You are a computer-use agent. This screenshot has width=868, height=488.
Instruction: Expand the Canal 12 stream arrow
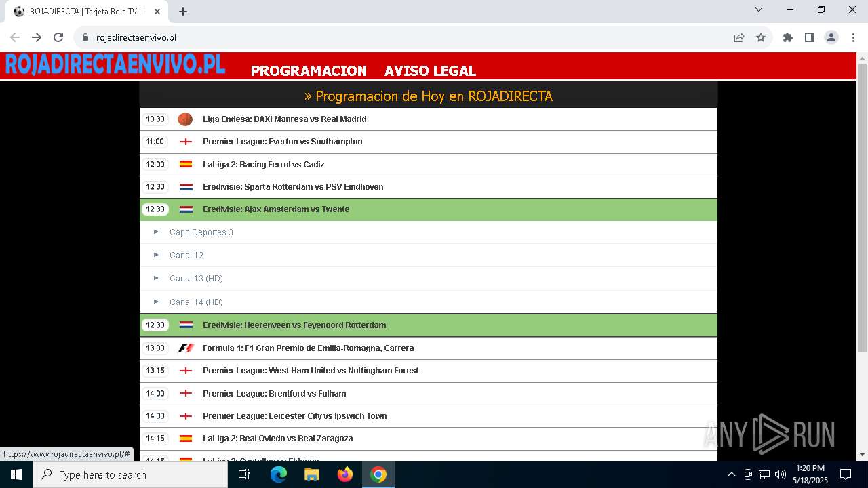[x=156, y=255]
